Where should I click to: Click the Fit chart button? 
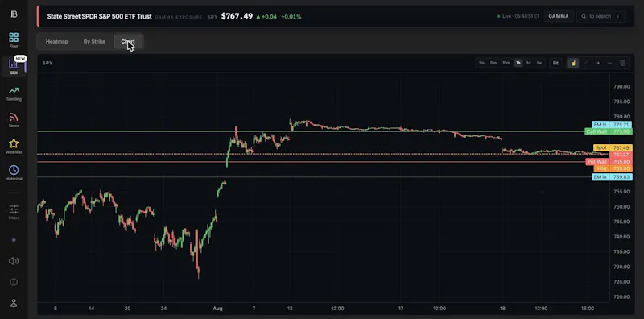pyautogui.click(x=555, y=63)
